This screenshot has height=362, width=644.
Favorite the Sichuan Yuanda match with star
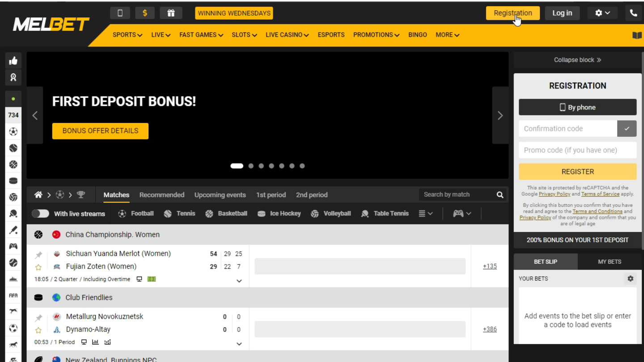point(38,267)
